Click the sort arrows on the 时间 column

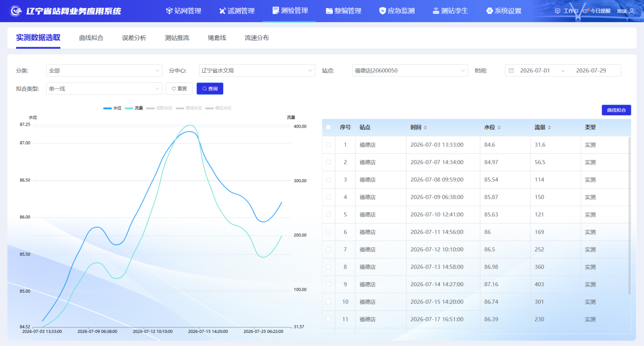[x=426, y=128]
